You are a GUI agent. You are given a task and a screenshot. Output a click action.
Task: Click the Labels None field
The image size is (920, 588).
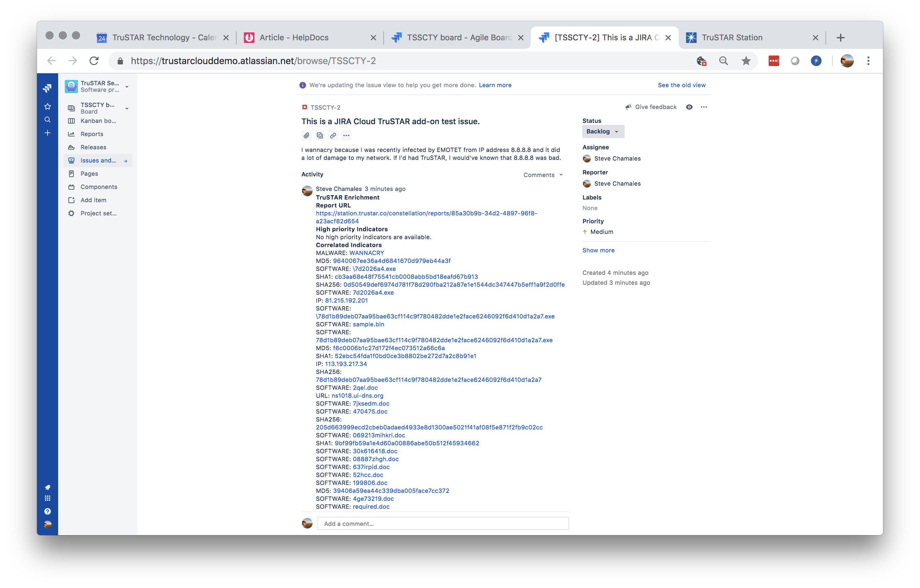click(x=590, y=208)
